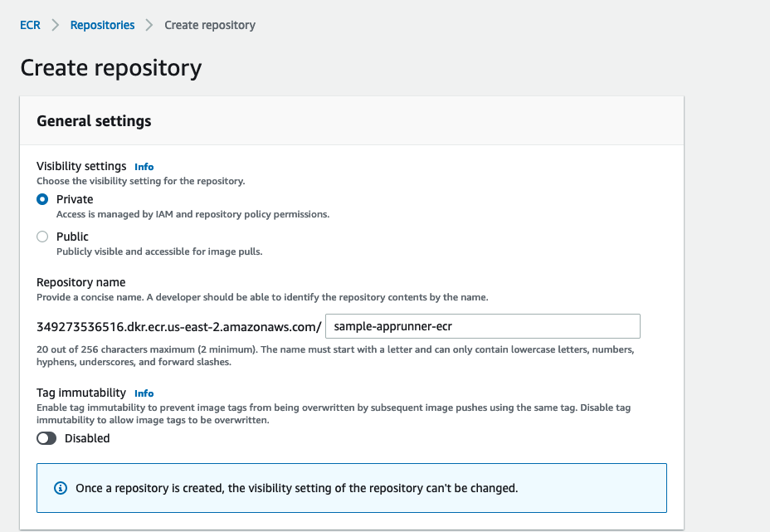Click the info icon in the alert box
Image resolution: width=770 pixels, height=532 pixels.
pos(60,488)
